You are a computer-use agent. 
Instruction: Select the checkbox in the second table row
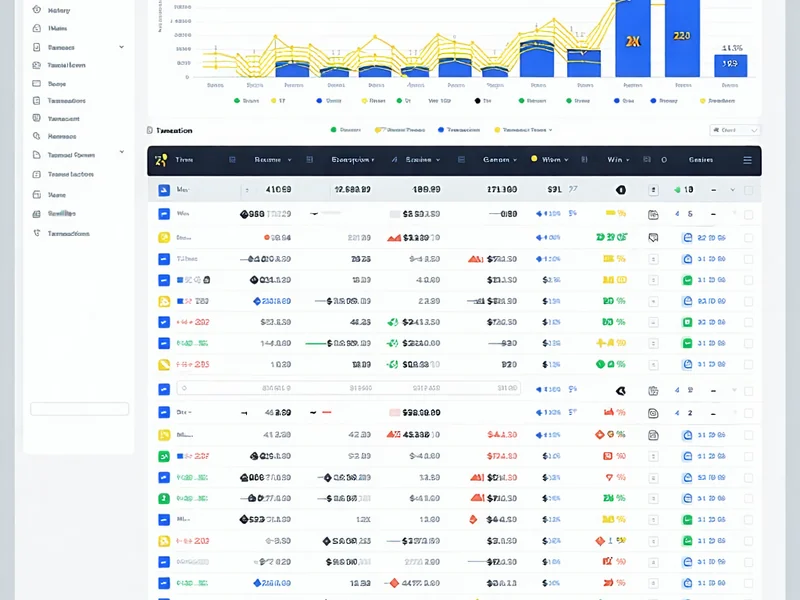(748, 214)
